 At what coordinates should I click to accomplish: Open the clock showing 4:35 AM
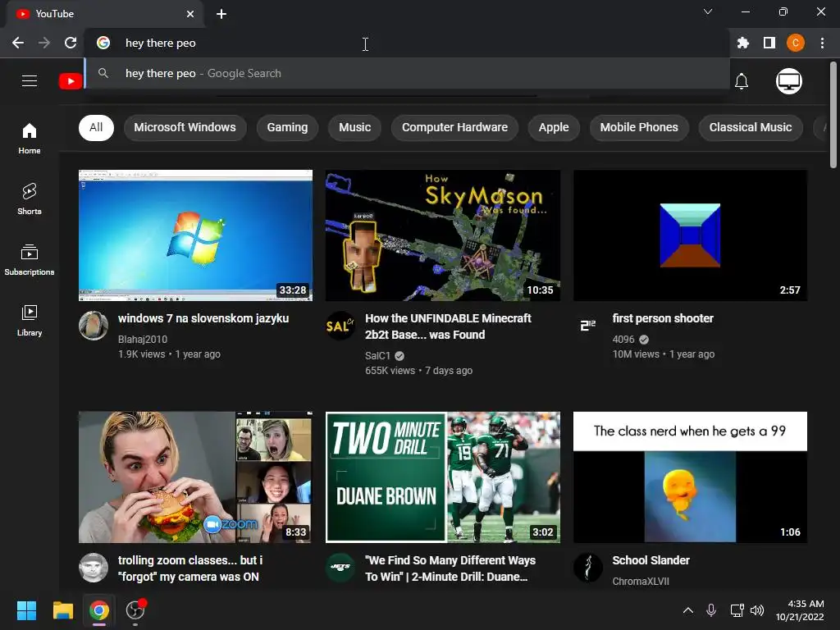point(800,610)
